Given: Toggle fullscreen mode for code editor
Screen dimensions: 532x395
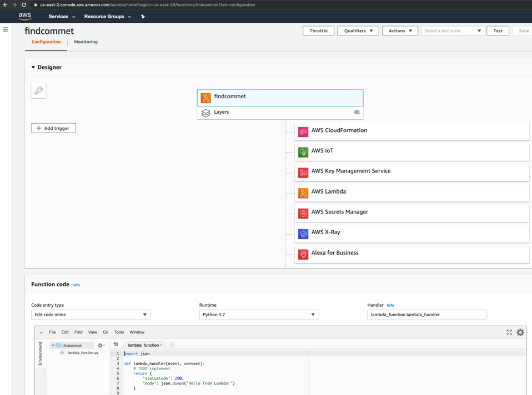Looking at the screenshot, I should click(509, 332).
